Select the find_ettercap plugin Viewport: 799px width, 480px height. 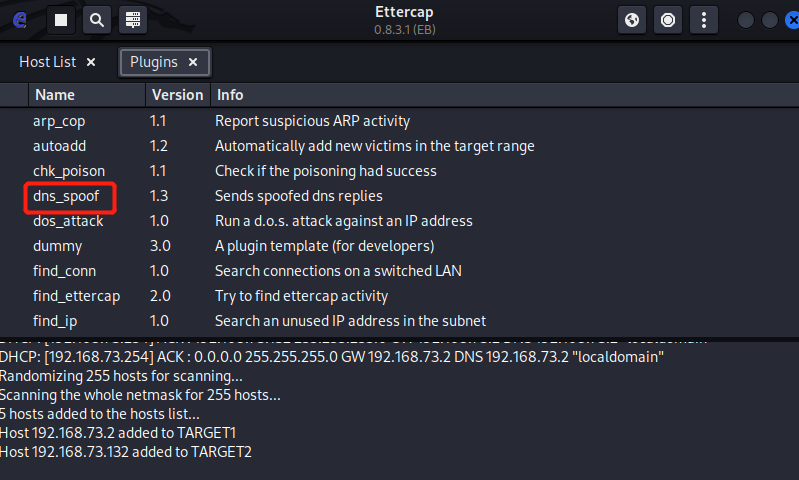coord(76,296)
